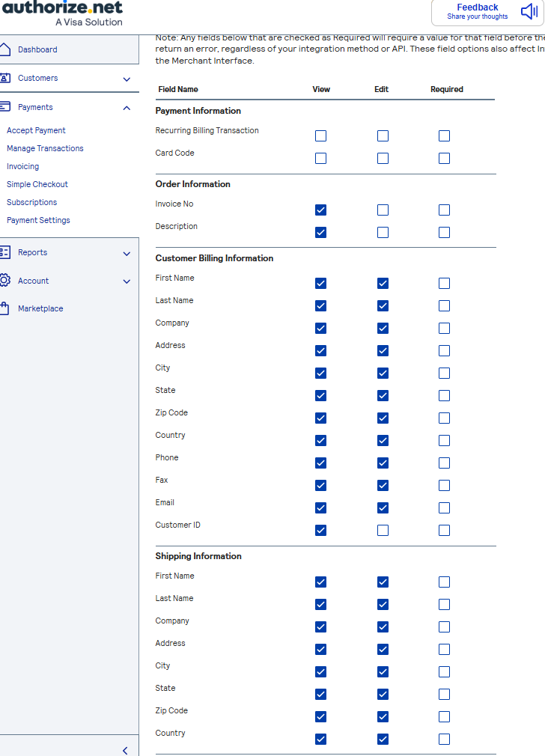
Task: Expand the Customers menu chevron
Action: pos(127,79)
